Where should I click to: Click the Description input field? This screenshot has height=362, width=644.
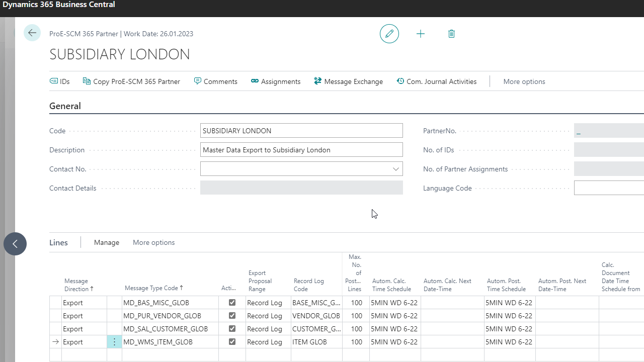301,150
